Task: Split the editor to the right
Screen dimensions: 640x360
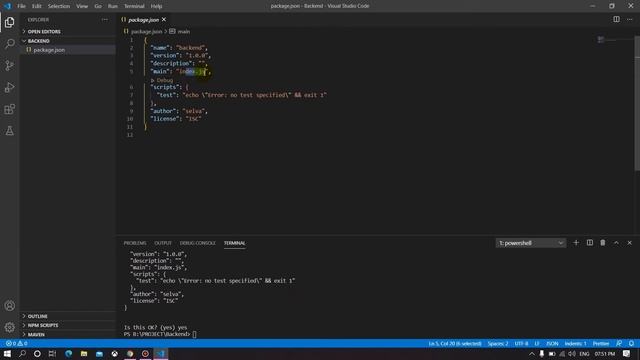Action: point(616,19)
